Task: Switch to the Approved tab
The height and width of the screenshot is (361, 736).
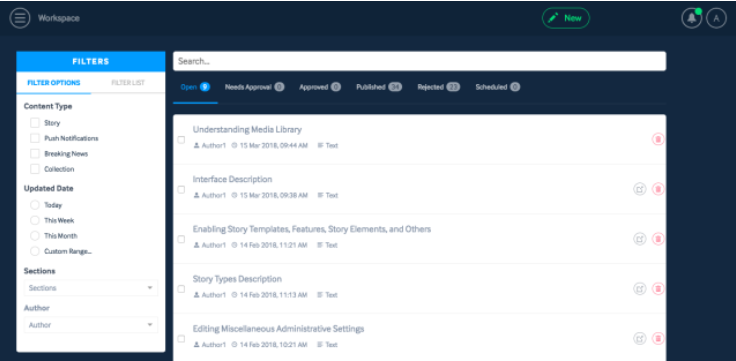Action: coord(320,87)
